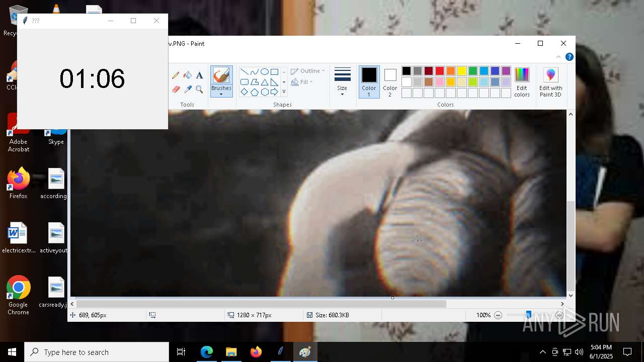Pick the green color swatch
Image resolution: width=644 pixels, height=362 pixels.
tap(473, 71)
